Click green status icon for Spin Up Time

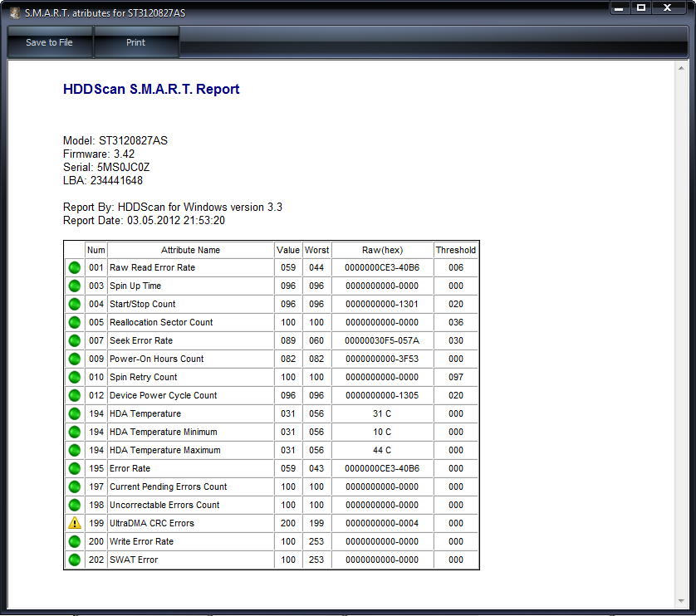(75, 286)
